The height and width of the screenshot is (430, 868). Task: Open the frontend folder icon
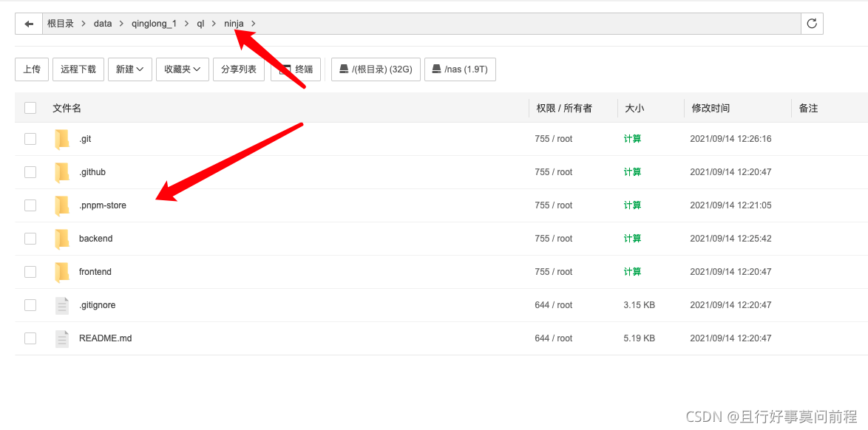(x=62, y=272)
